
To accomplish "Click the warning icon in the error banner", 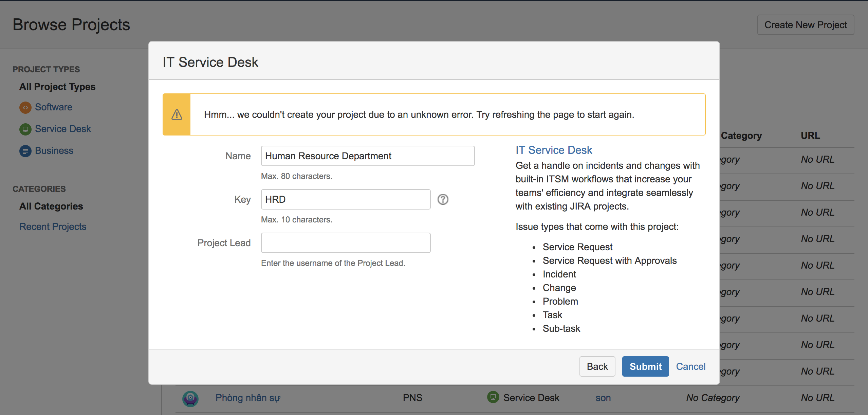I will 177,114.
